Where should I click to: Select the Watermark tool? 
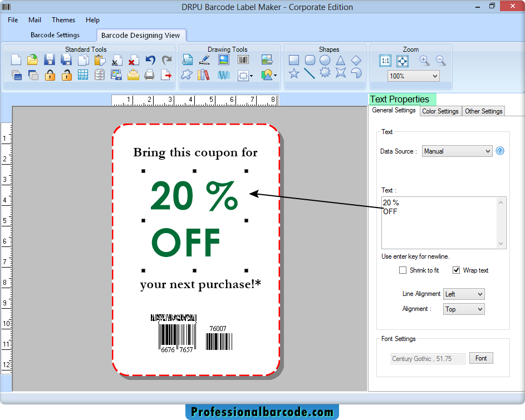click(224, 74)
